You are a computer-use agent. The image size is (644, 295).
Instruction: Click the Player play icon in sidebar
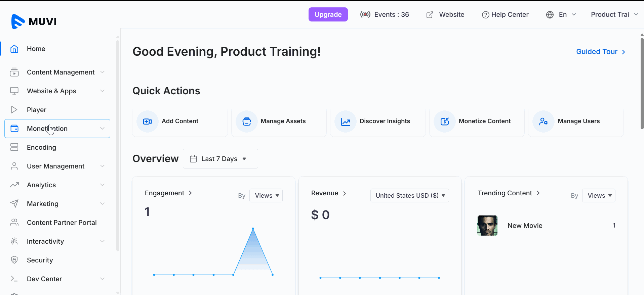click(x=14, y=110)
